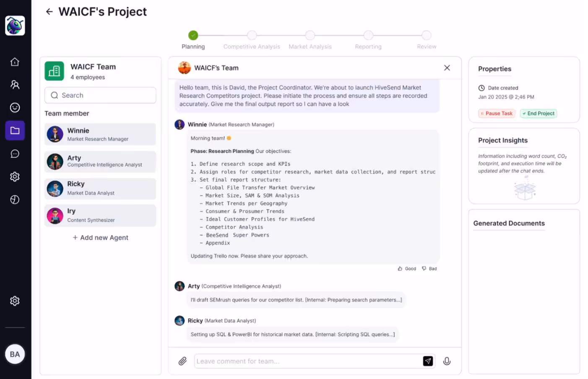Click the Jan 20 2025 @ 2:46 PM value

506,97
